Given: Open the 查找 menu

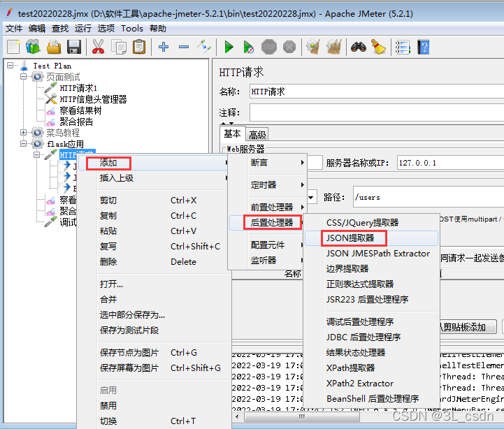Looking at the screenshot, I should [60, 29].
